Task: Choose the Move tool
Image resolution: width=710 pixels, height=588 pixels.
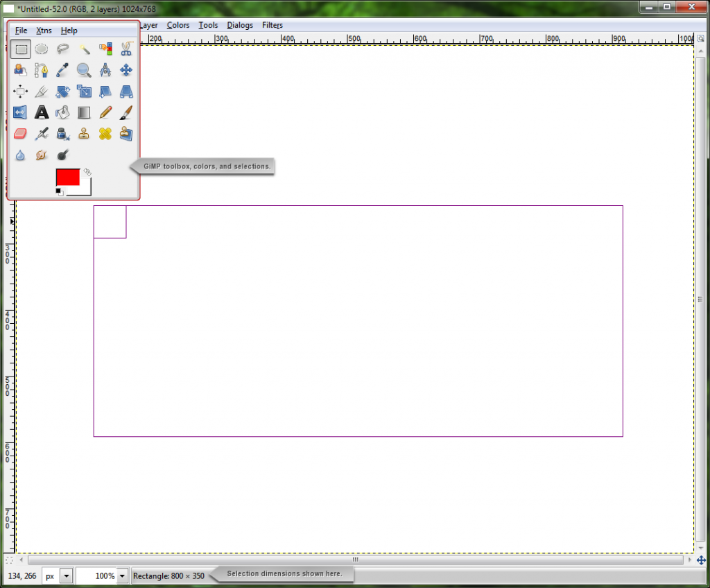Action: (x=126, y=69)
